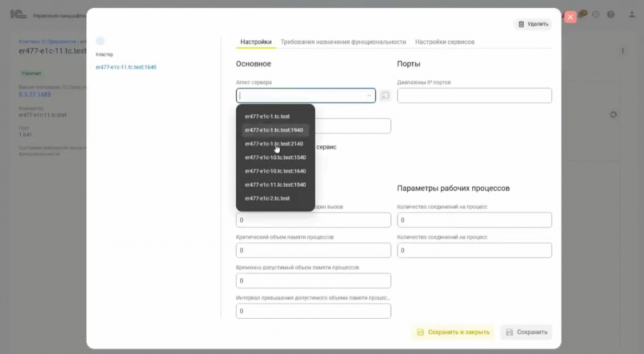This screenshot has width=644, height=354.
Task: Click the field labeled ...один вызов
Action: click(x=313, y=220)
